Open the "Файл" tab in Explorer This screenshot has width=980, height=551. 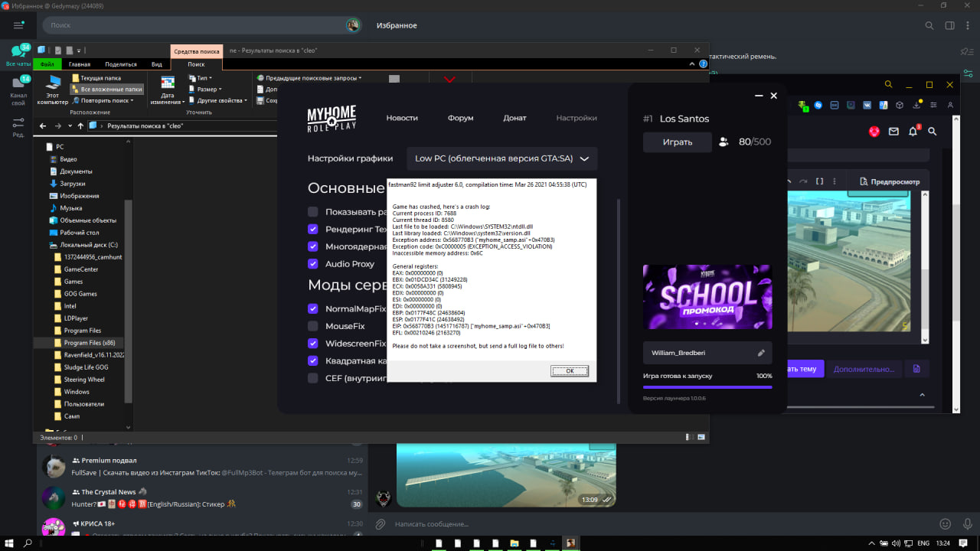point(47,64)
